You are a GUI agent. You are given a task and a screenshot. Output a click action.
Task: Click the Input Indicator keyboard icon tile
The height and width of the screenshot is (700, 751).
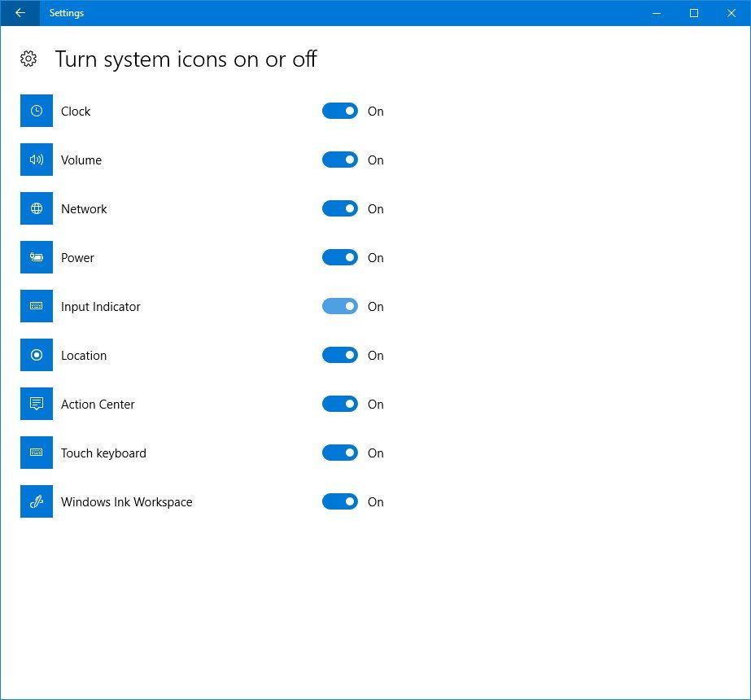(37, 306)
